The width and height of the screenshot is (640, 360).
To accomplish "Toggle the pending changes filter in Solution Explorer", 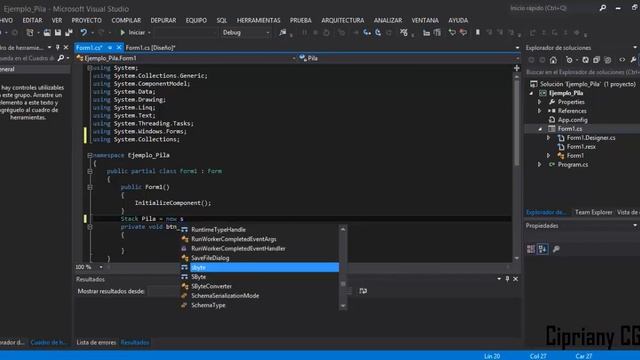I will pyautogui.click(x=569, y=60).
